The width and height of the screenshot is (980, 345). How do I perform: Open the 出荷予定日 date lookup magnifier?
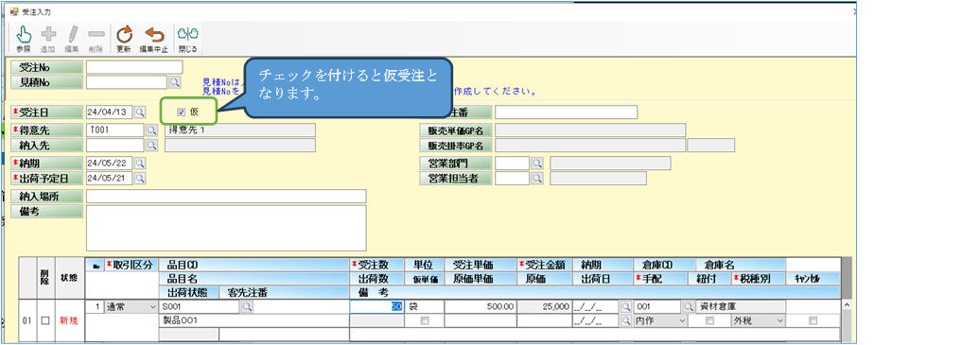click(x=140, y=178)
